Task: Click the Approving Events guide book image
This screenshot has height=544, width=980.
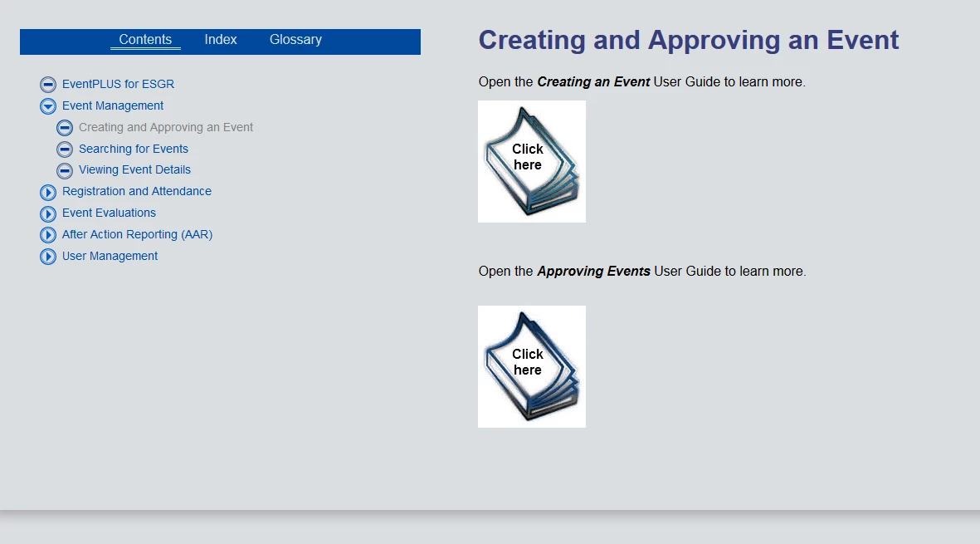Action: [532, 366]
